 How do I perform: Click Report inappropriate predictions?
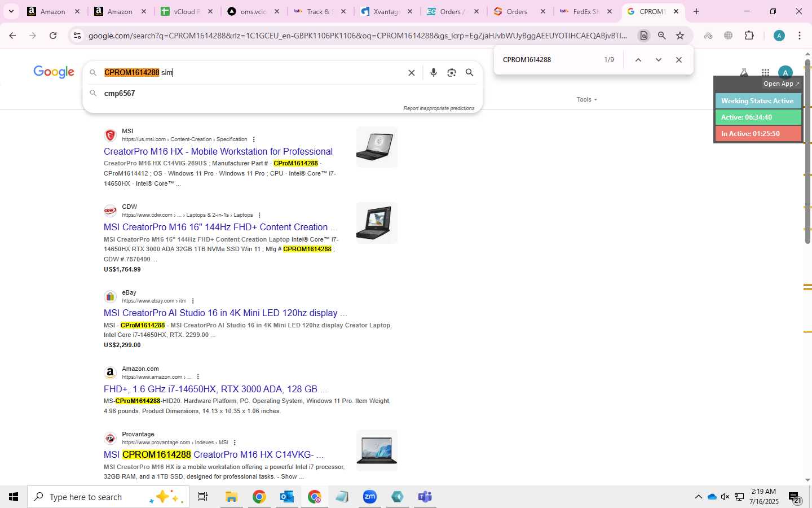439,108
